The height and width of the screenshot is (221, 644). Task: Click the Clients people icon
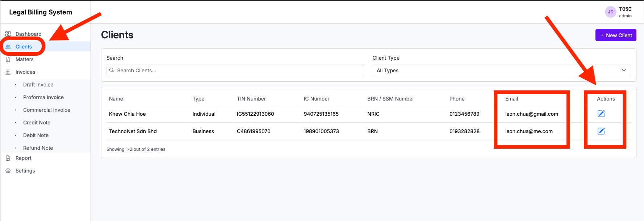tap(8, 47)
